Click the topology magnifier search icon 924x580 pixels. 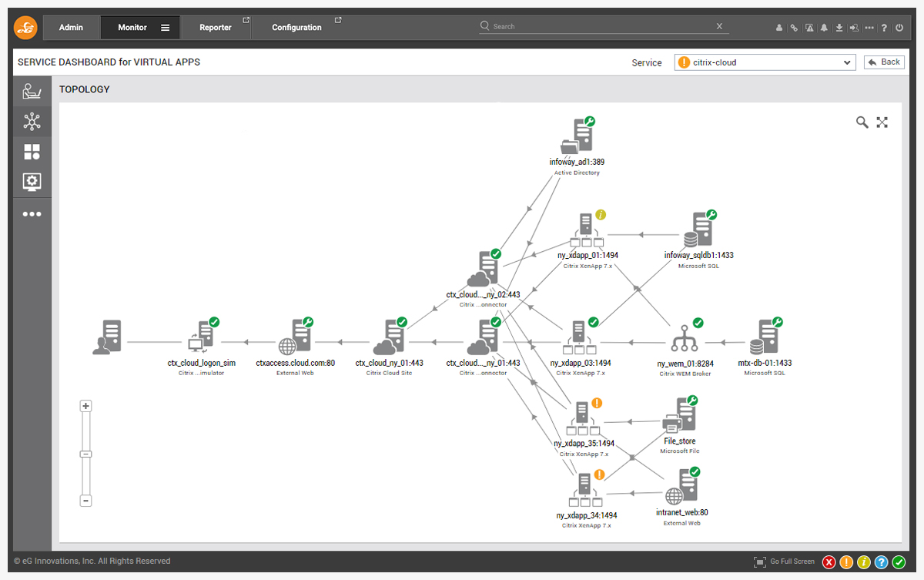(x=862, y=122)
